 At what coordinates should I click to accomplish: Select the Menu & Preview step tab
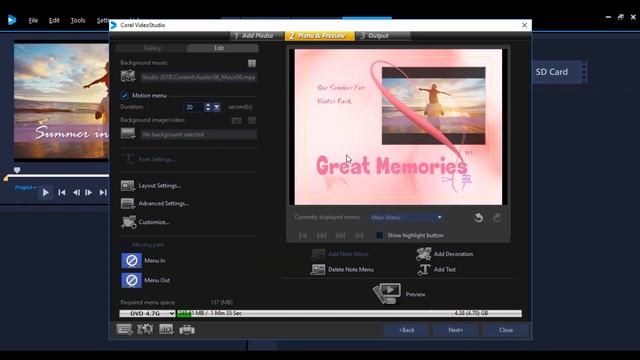click(x=320, y=36)
